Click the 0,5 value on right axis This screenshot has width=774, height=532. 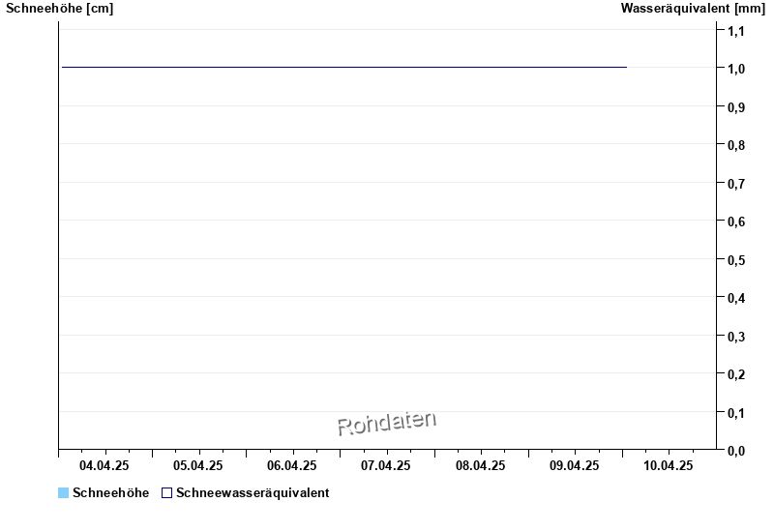[x=735, y=260]
